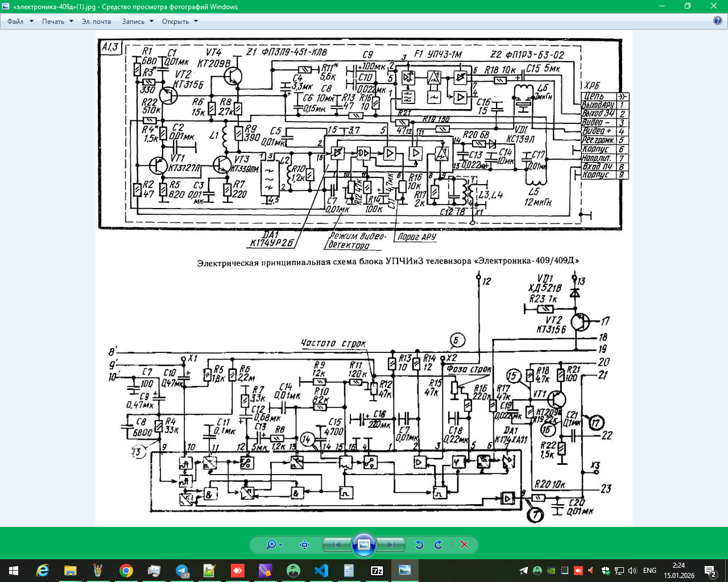Rotate image clockwise
This screenshot has width=728, height=582.
click(439, 544)
